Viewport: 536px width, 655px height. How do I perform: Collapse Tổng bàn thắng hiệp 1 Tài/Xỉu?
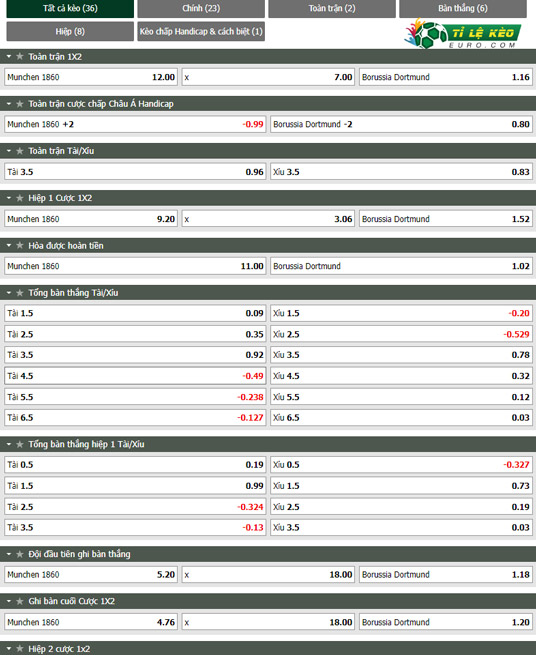pos(9,444)
